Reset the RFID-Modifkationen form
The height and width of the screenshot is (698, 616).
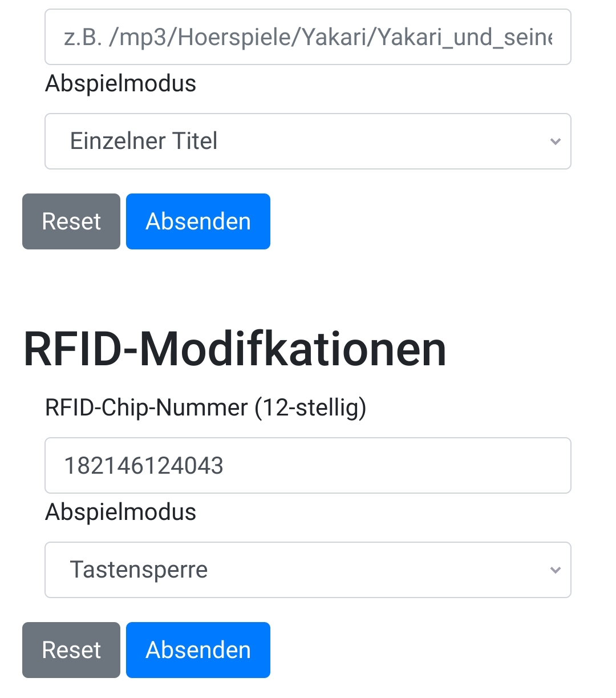coord(71,650)
